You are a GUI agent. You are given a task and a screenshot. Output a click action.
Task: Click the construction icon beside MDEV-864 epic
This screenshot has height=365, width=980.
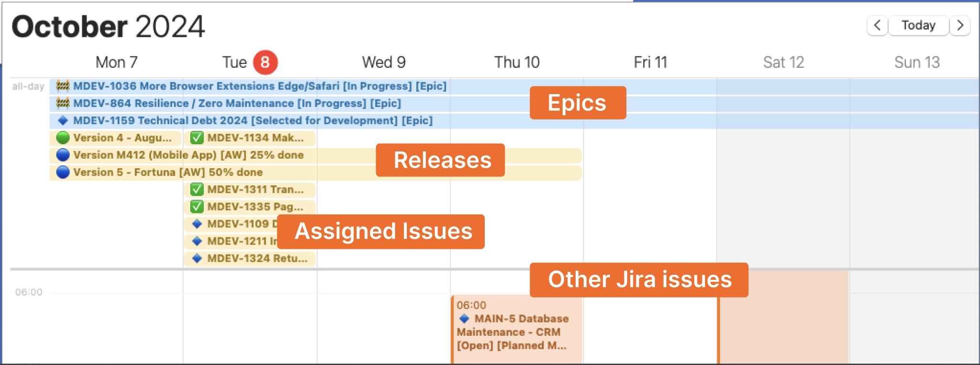[x=63, y=103]
